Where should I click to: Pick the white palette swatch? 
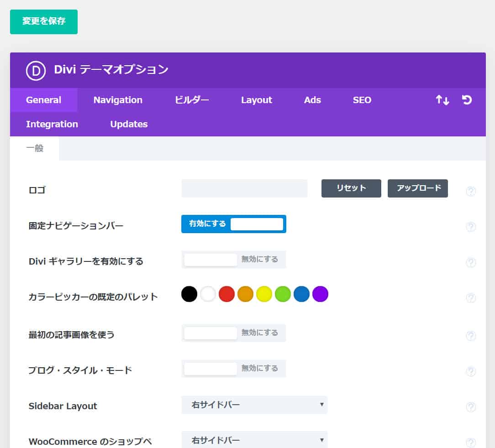pyautogui.click(x=208, y=294)
